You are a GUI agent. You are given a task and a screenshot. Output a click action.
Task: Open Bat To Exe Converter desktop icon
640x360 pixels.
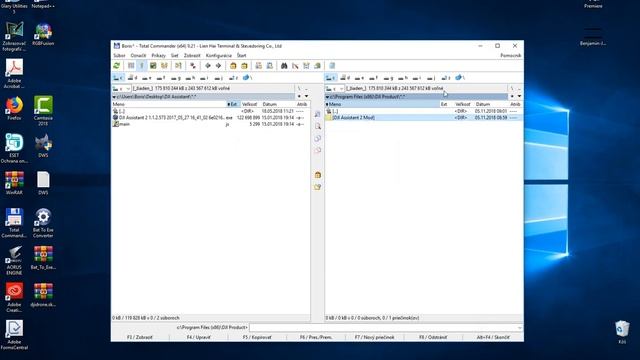tap(43, 223)
